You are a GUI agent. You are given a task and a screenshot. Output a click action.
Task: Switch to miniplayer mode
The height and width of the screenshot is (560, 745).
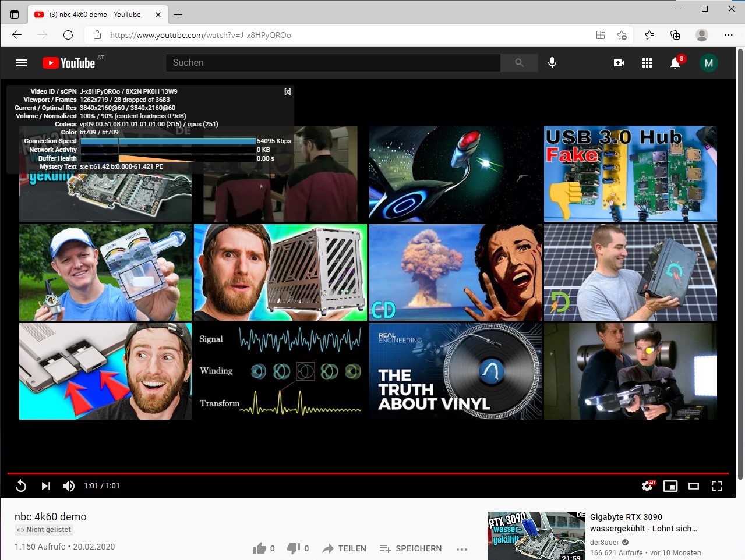click(670, 486)
